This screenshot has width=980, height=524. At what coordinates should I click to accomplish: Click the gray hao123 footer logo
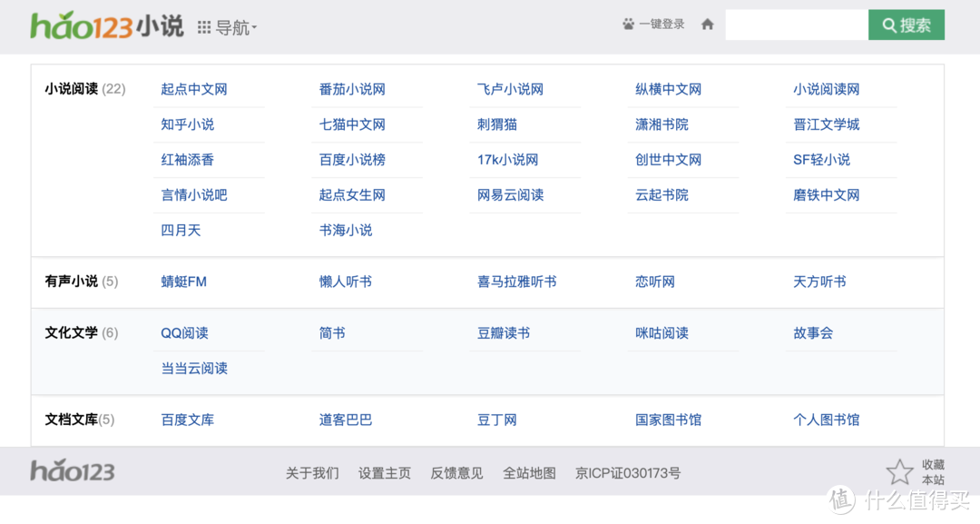[x=73, y=470]
